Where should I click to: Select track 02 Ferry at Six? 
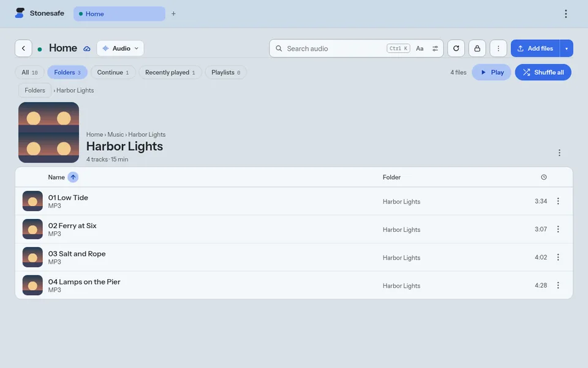point(294,229)
